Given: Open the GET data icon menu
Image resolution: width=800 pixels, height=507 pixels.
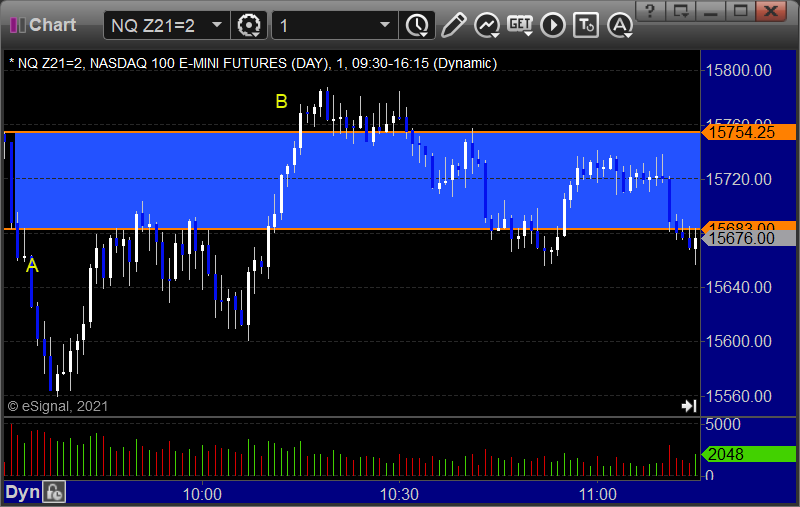Looking at the screenshot, I should pos(520,25).
